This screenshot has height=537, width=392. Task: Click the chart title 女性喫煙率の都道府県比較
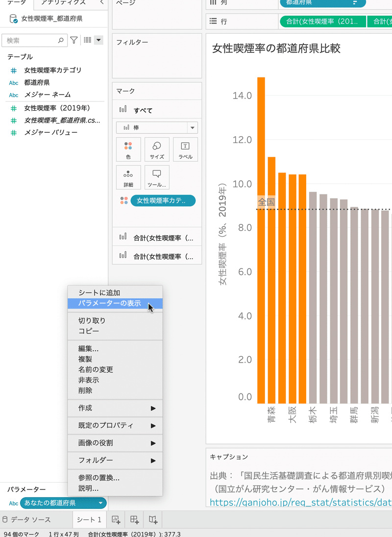coord(276,49)
